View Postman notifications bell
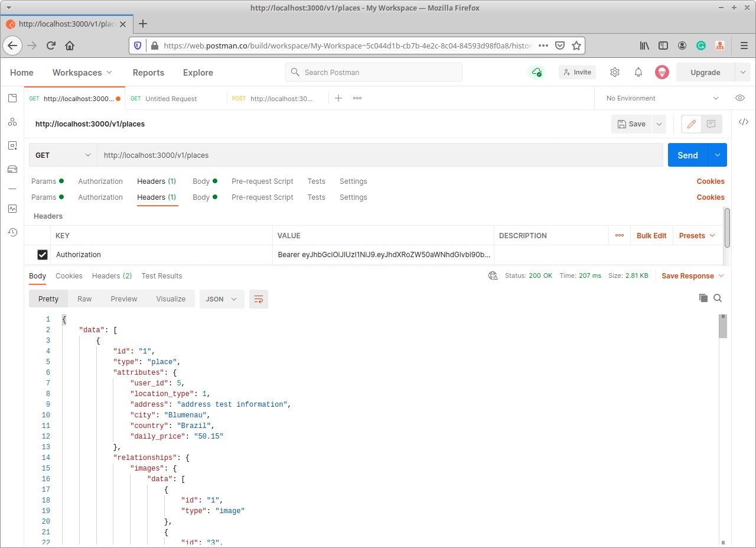This screenshot has width=756, height=548. 638,72
